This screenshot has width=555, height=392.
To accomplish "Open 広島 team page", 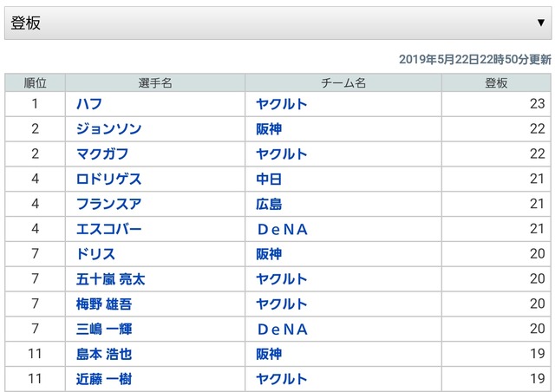I will tap(269, 204).
